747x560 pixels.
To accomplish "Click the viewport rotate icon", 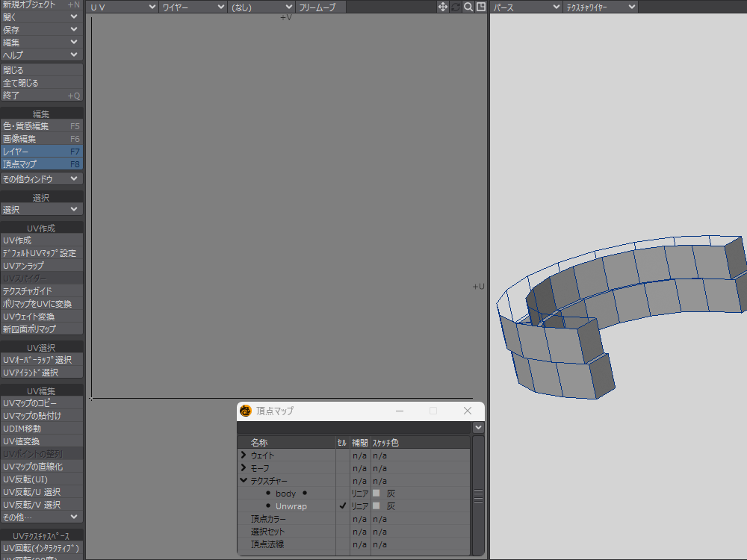I will pos(456,7).
